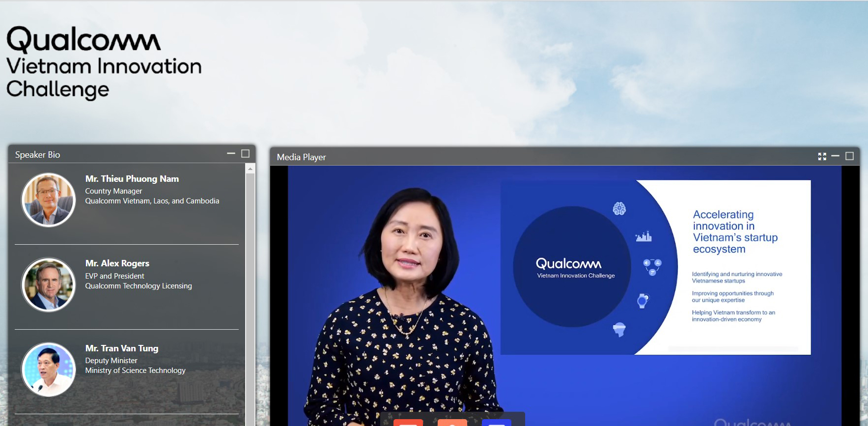Click 'Qualcomm Technology Licensing' text
This screenshot has height=426, width=868.
[139, 286]
